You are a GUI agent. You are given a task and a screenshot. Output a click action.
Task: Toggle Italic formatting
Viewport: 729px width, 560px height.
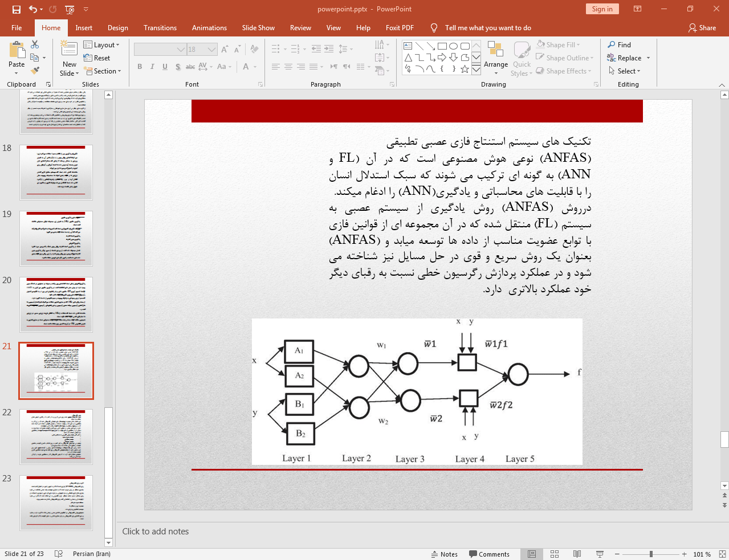click(x=152, y=67)
